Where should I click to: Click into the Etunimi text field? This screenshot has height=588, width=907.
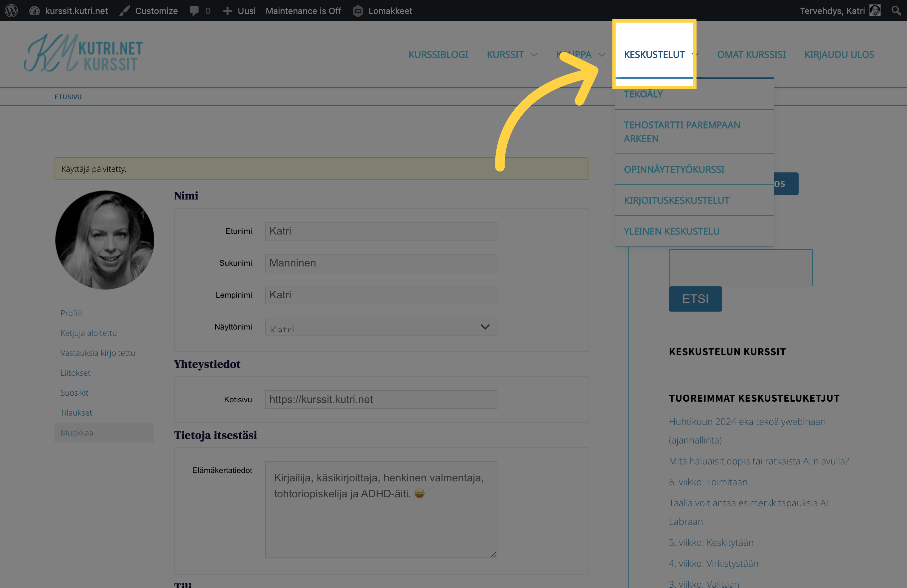(381, 231)
